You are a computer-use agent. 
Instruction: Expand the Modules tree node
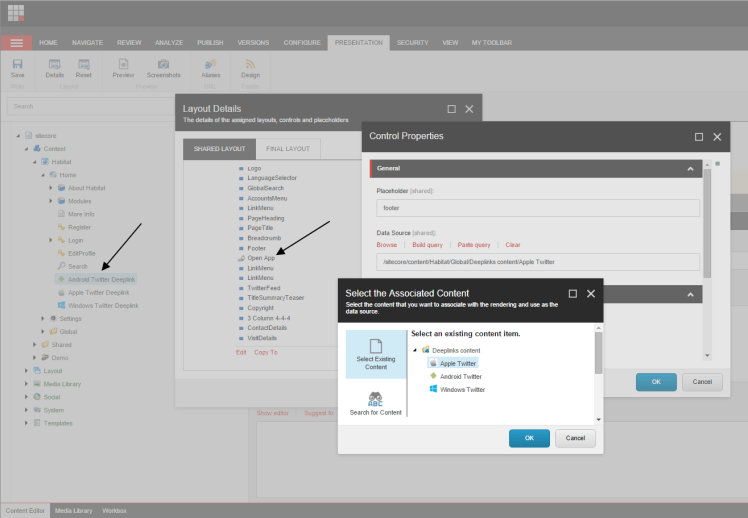pos(51,201)
